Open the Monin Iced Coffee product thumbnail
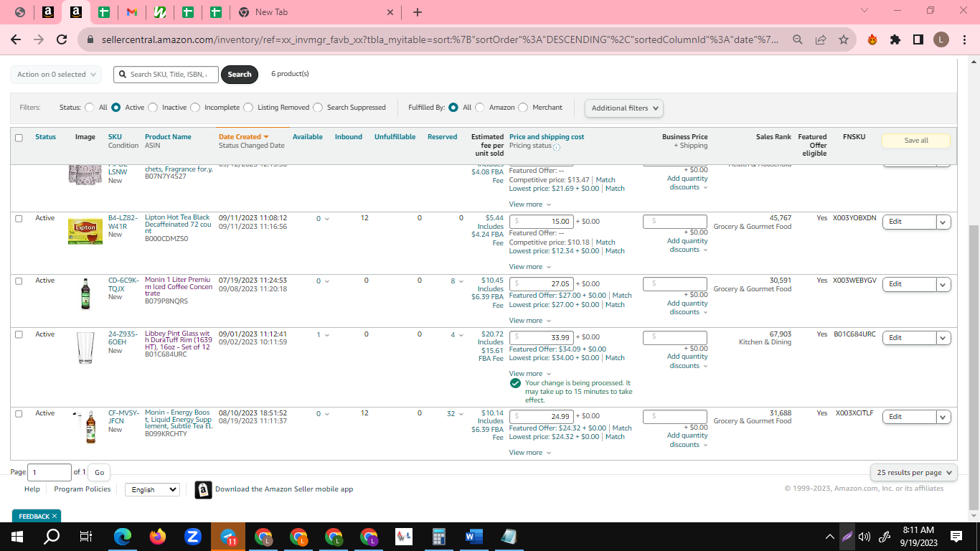Screen dimensions: 980x551 [85, 294]
